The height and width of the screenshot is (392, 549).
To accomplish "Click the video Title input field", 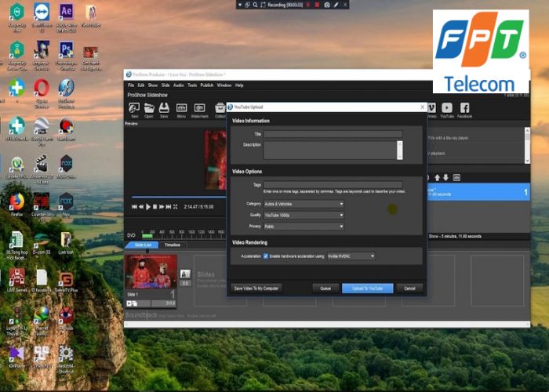I will [x=333, y=134].
